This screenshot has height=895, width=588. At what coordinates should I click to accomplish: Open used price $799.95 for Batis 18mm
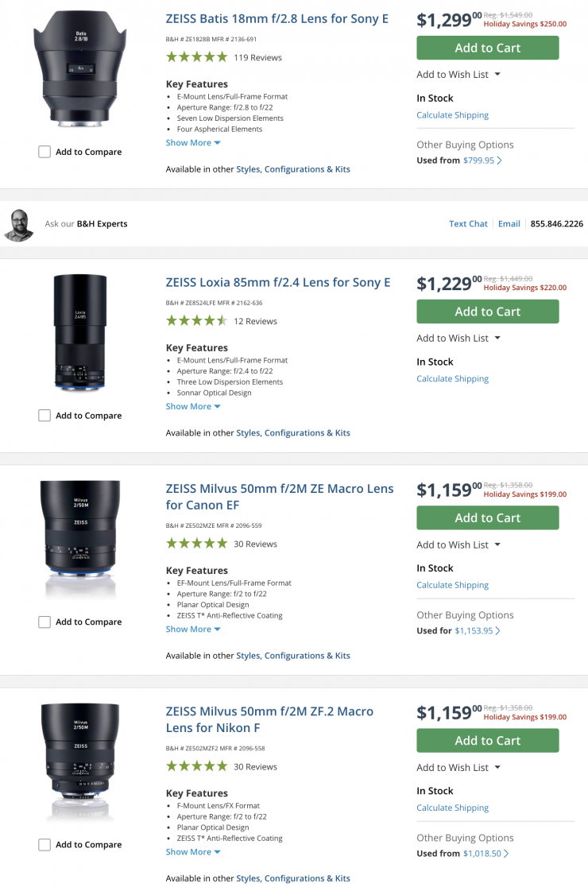[482, 161]
